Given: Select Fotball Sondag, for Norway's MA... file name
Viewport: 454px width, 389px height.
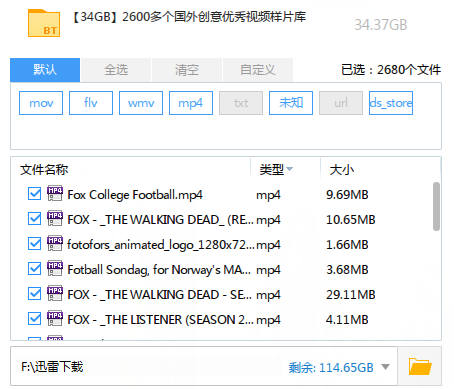Looking at the screenshot, I should (159, 269).
